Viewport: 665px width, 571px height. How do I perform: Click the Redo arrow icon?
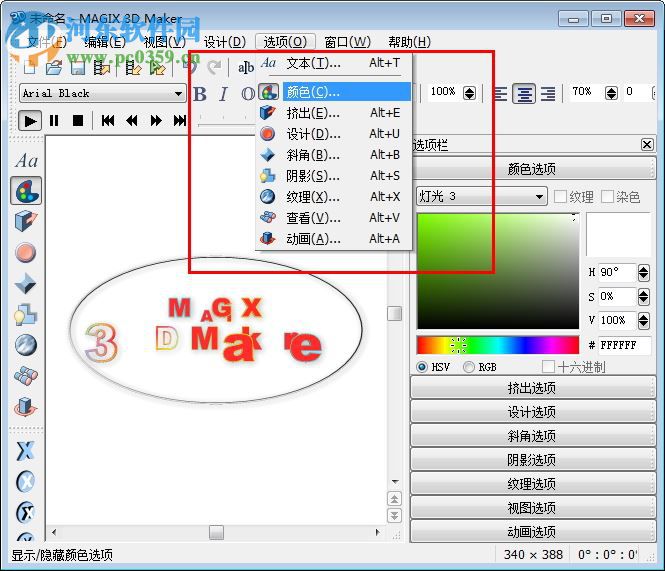click(215, 66)
